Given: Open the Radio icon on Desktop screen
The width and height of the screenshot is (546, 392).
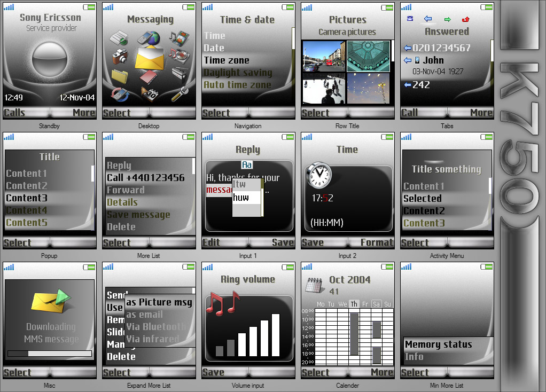Looking at the screenshot, I should (180, 73).
